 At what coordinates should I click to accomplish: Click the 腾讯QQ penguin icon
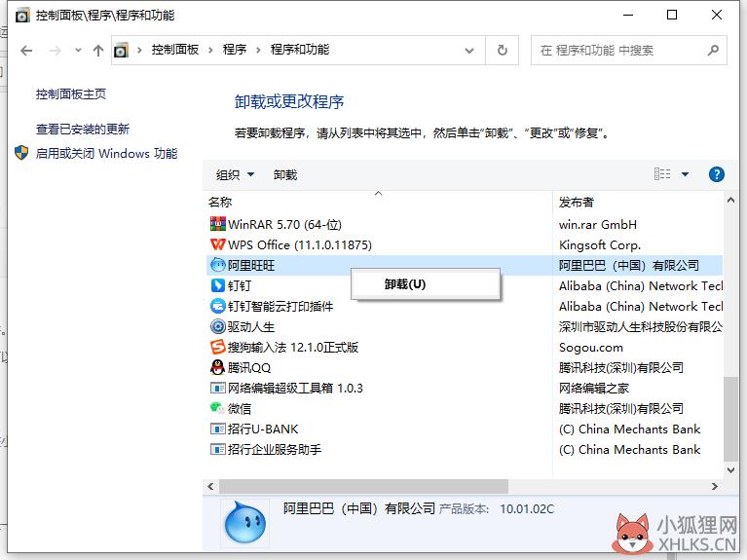click(x=218, y=367)
